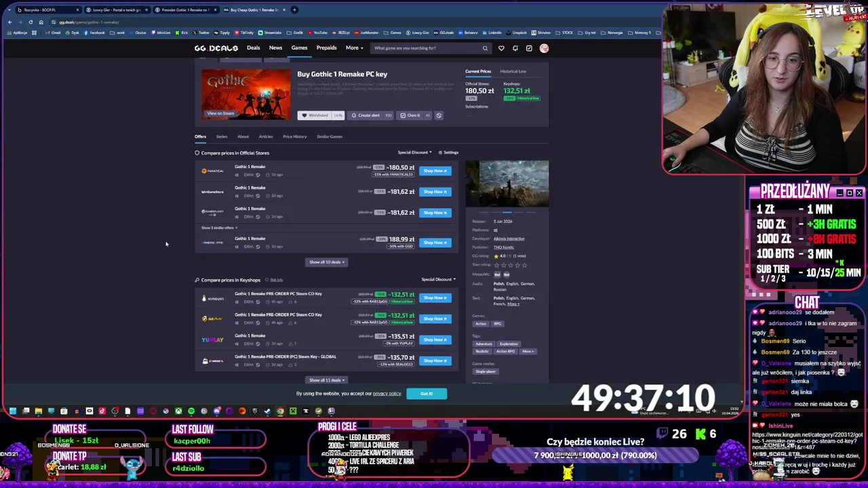868x488 pixels.
Task: Click the Gamesplanet store logo
Action: pos(212,212)
